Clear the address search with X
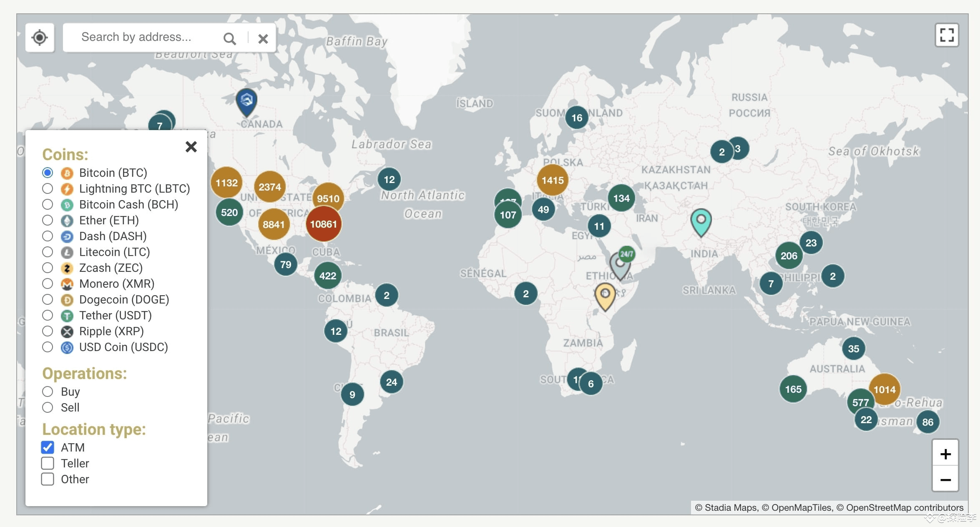Image resolution: width=980 pixels, height=527 pixels. point(263,38)
